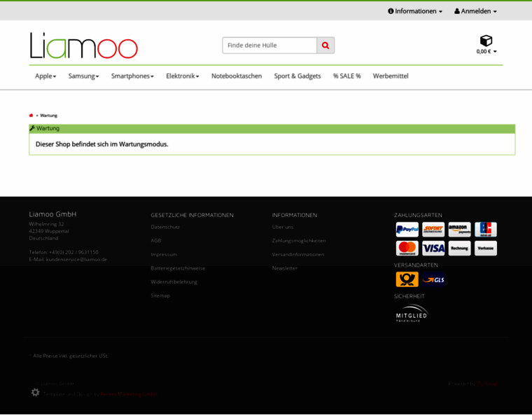Expand the Apple category menu
Screen dimensions: 532x420
point(45,76)
